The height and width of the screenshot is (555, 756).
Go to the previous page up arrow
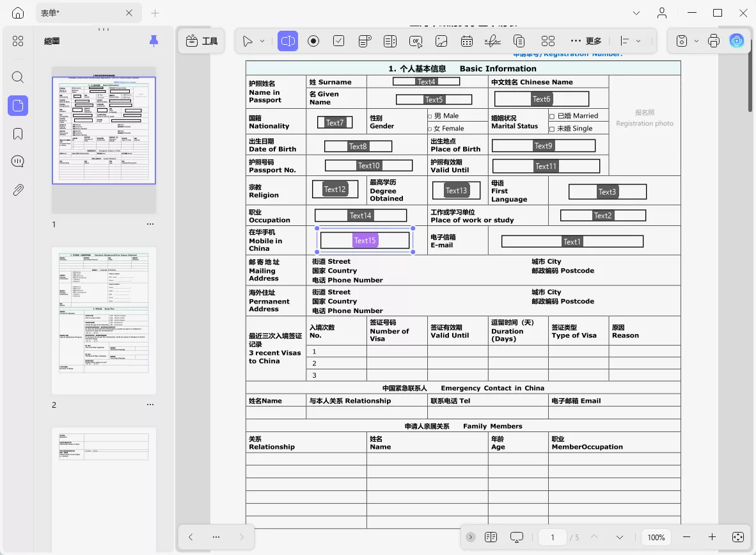(594, 537)
